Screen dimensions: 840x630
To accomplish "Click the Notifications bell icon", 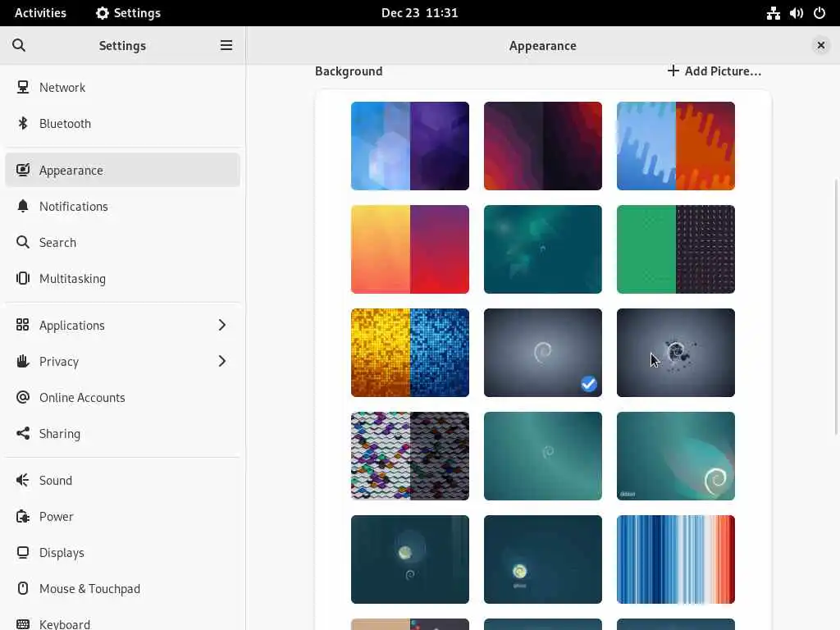I will [22, 206].
